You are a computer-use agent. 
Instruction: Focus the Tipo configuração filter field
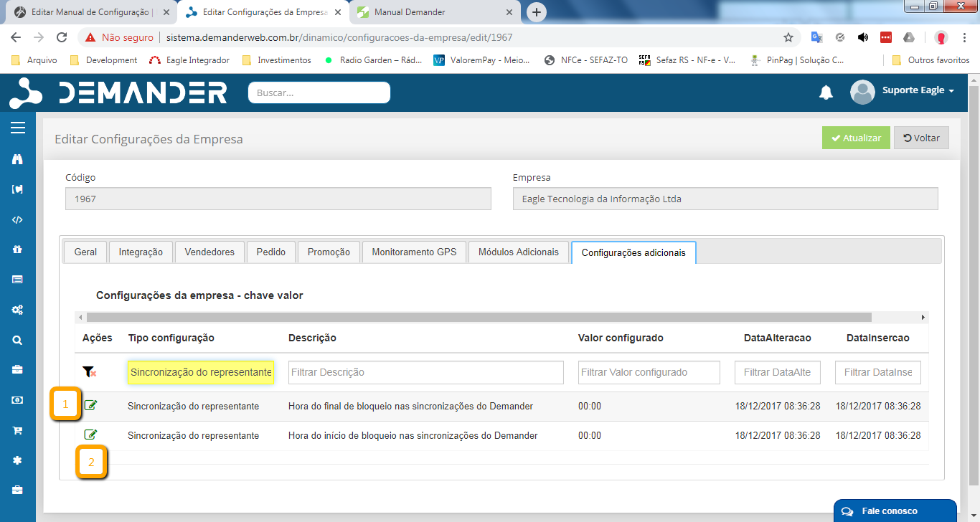(x=201, y=372)
